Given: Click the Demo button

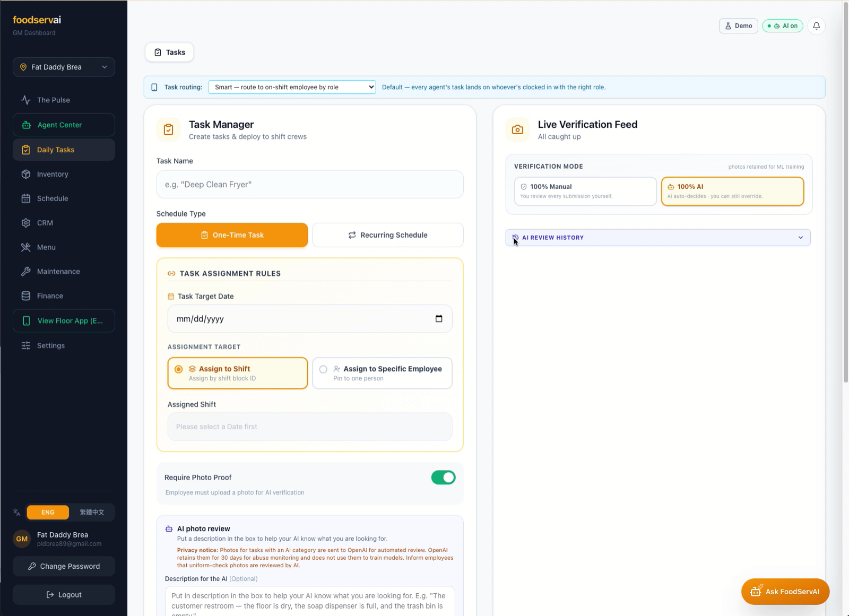Looking at the screenshot, I should pyautogui.click(x=738, y=26).
